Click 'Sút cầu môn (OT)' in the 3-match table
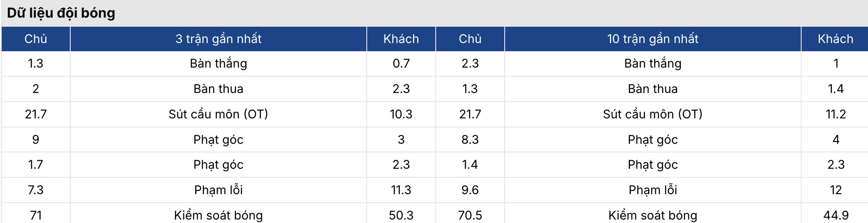Image resolution: width=868 pixels, height=223 pixels. coord(219,114)
